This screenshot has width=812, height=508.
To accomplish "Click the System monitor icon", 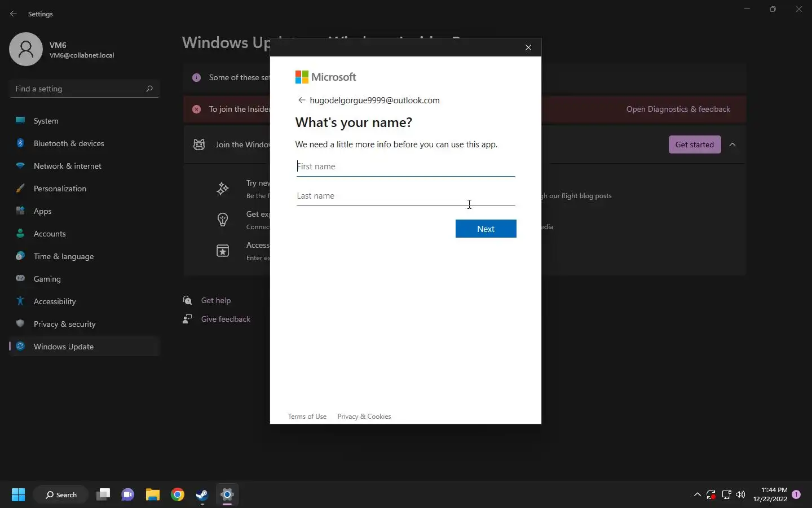I will pyautogui.click(x=20, y=120).
